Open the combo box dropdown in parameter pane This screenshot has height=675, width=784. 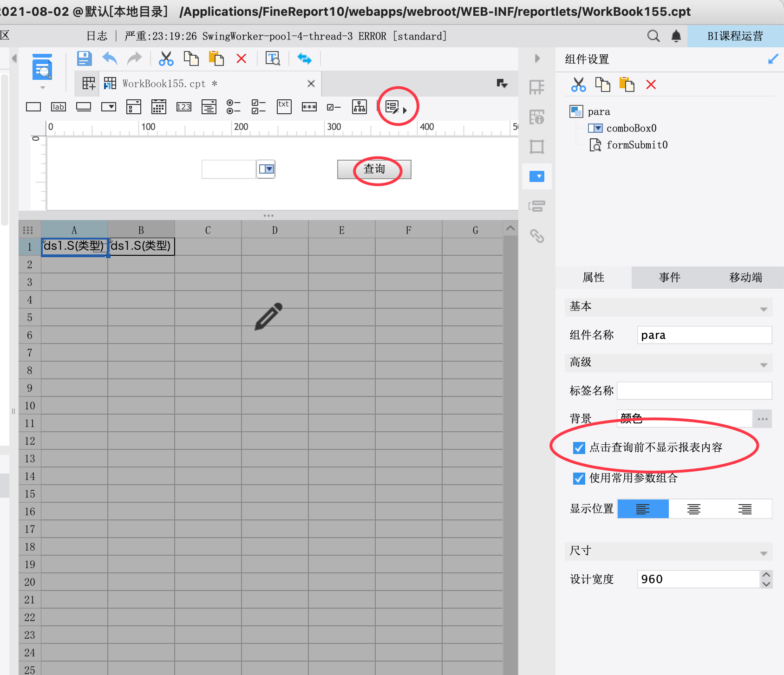click(266, 169)
